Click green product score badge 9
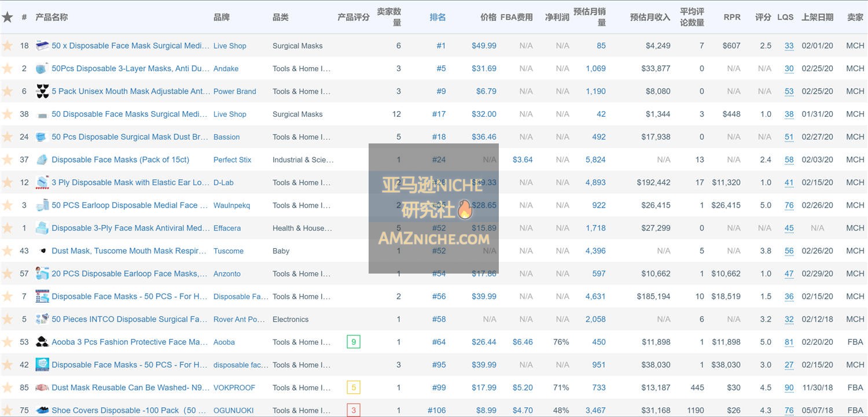This screenshot has height=417, width=868. coord(354,342)
